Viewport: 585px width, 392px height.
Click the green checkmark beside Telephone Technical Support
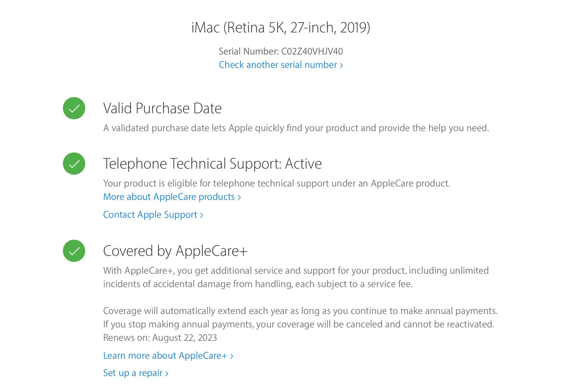(74, 164)
